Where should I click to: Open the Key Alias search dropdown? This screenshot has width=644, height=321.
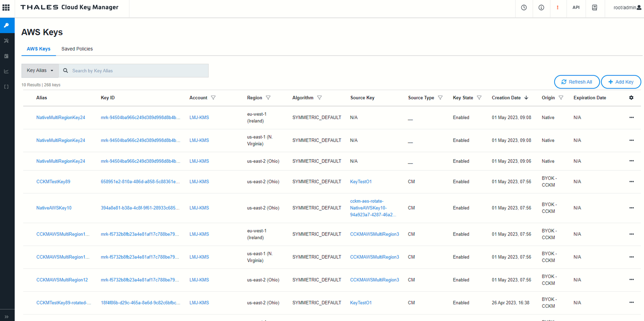tap(40, 70)
